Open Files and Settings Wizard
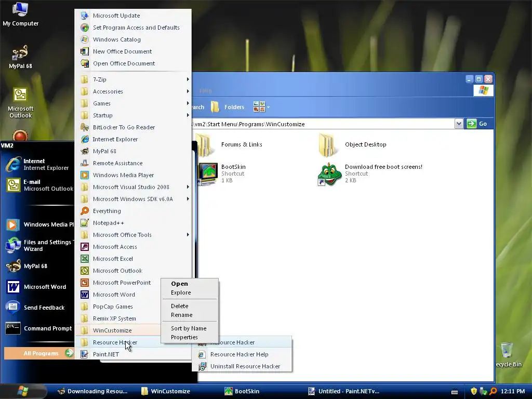532x399 pixels. tap(38, 245)
